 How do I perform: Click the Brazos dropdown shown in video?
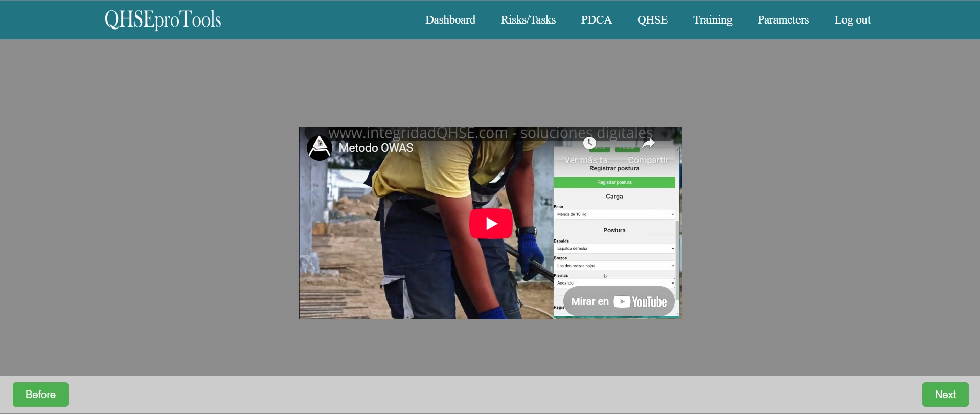[614, 266]
